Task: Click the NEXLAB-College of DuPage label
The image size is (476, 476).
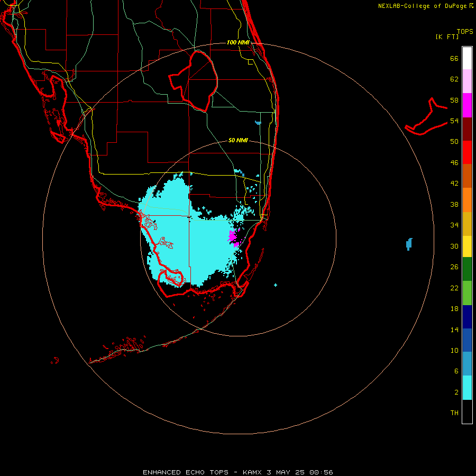Action: [x=426, y=6]
